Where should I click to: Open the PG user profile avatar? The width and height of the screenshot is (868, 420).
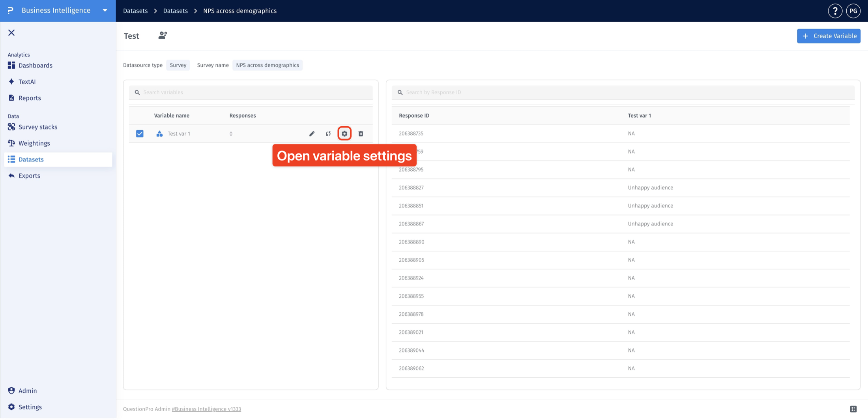tap(853, 11)
